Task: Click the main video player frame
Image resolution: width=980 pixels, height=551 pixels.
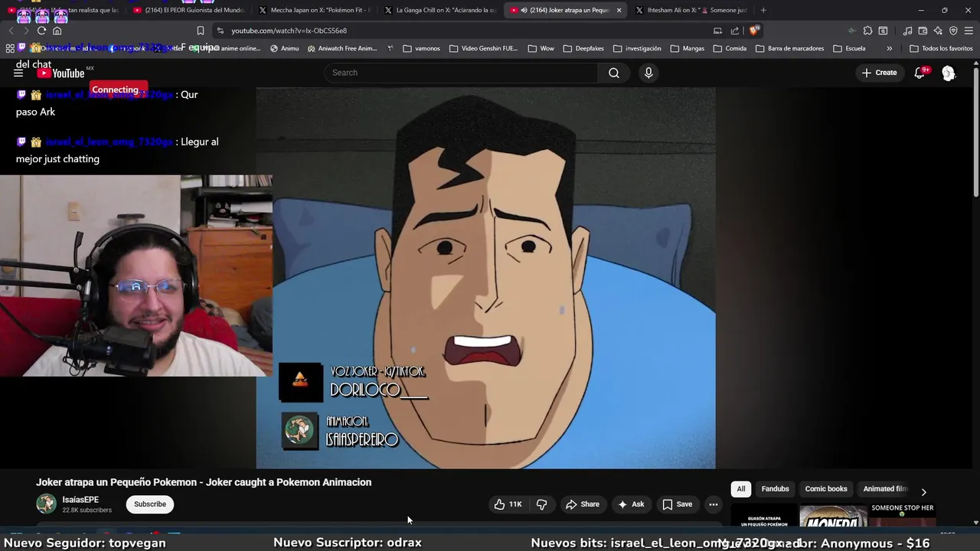Action: coord(485,278)
